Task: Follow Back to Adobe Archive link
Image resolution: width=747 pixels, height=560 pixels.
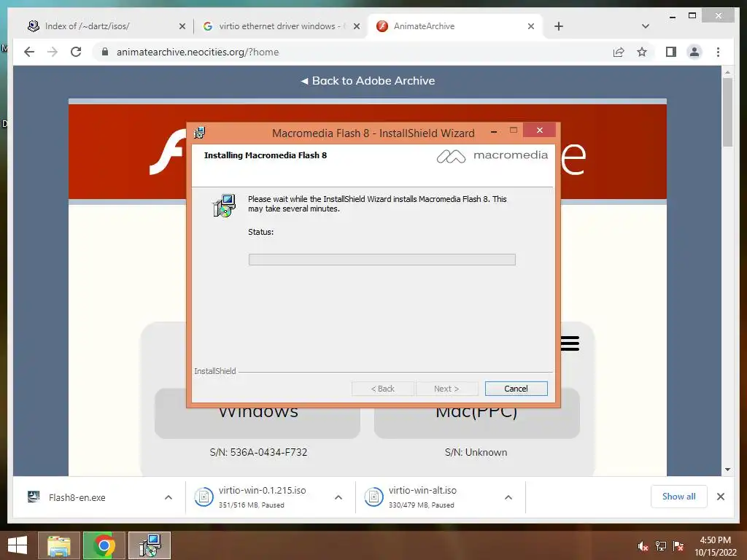Action: coord(368,80)
